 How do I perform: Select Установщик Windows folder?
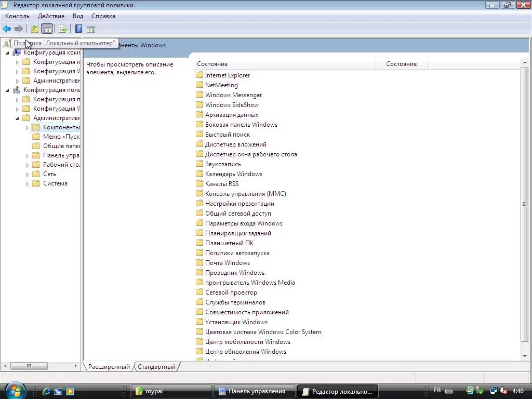(x=232, y=322)
